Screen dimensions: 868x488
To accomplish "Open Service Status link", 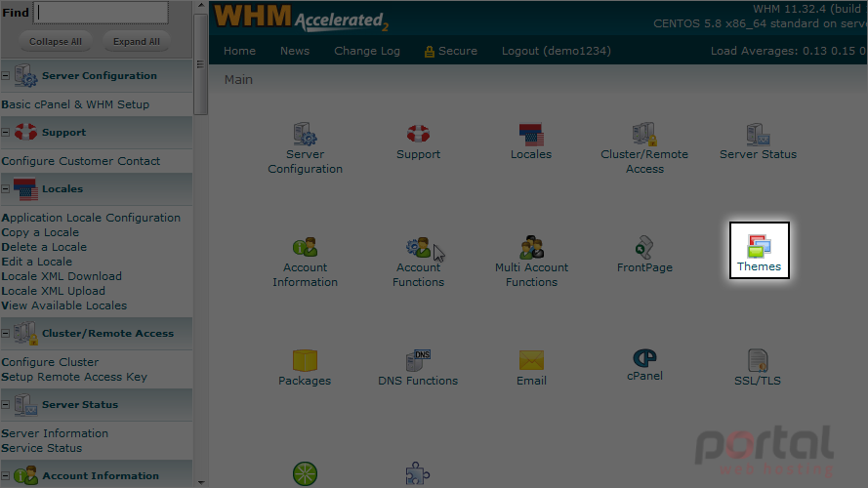I will [42, 448].
